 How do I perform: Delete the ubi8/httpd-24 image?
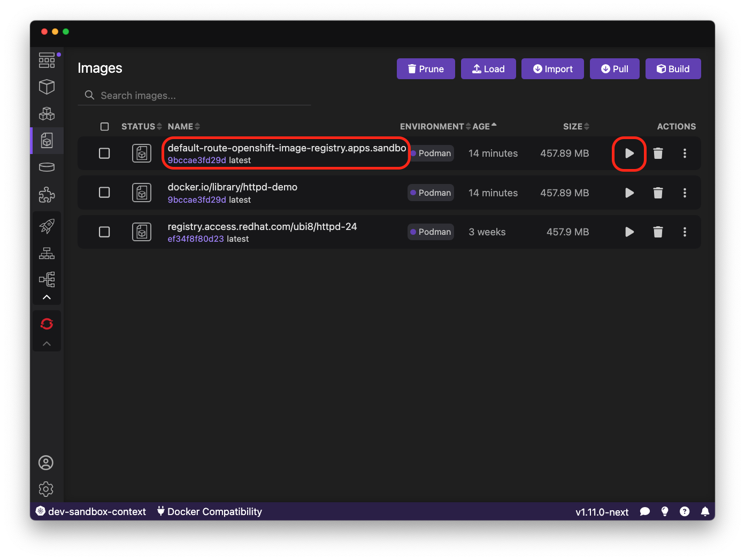click(x=658, y=232)
